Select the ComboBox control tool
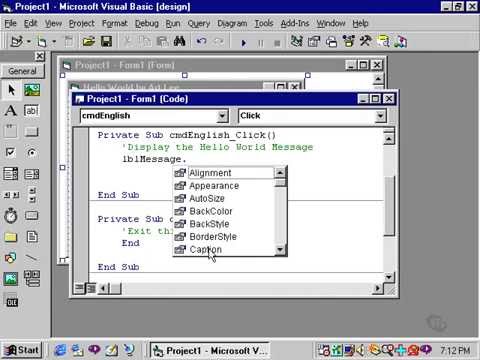Viewport: 480px width, 360px height. (x=11, y=174)
